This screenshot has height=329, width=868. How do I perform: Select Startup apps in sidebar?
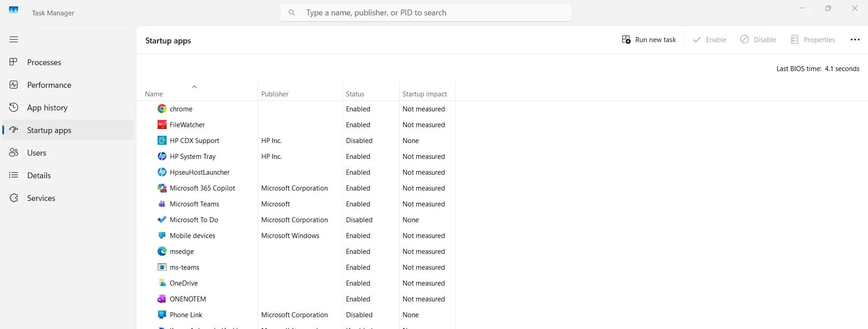point(68,130)
